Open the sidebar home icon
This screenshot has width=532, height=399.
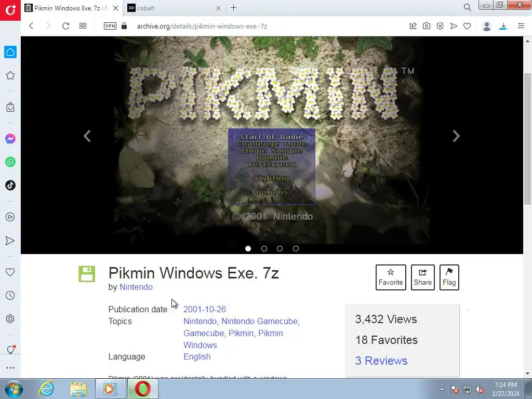click(x=10, y=52)
